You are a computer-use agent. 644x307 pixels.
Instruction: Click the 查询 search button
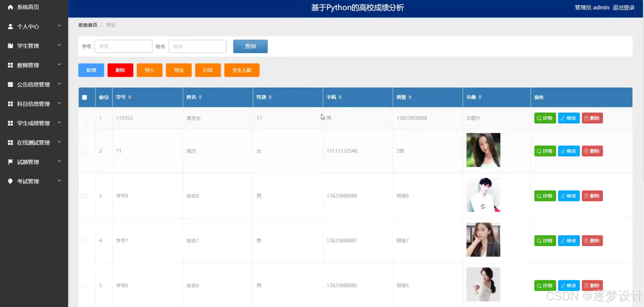click(x=250, y=46)
